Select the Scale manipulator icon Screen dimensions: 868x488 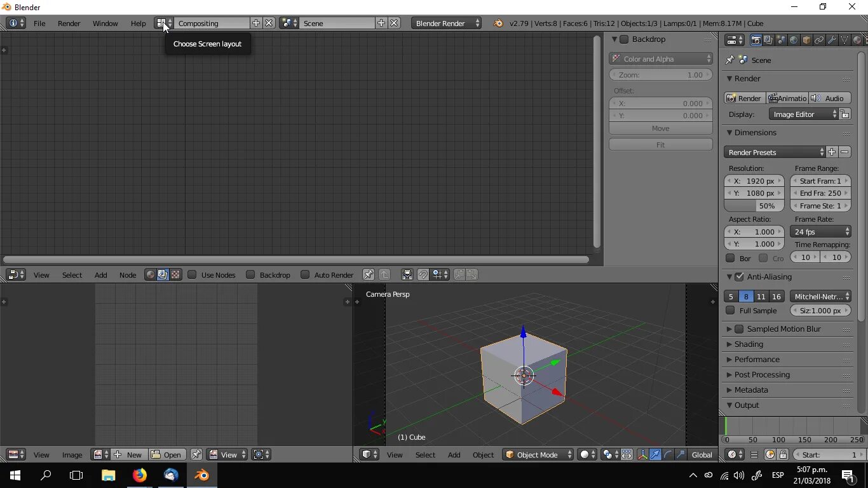click(x=681, y=454)
